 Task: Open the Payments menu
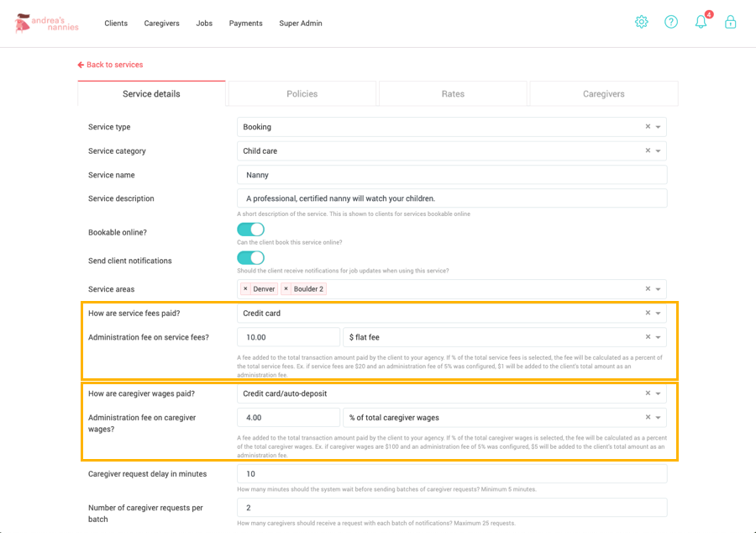pos(246,24)
